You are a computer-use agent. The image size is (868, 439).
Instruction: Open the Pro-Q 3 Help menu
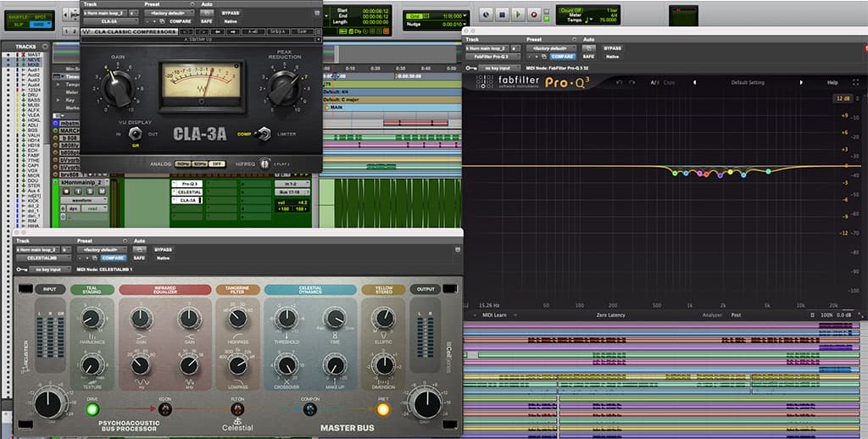[x=832, y=82]
